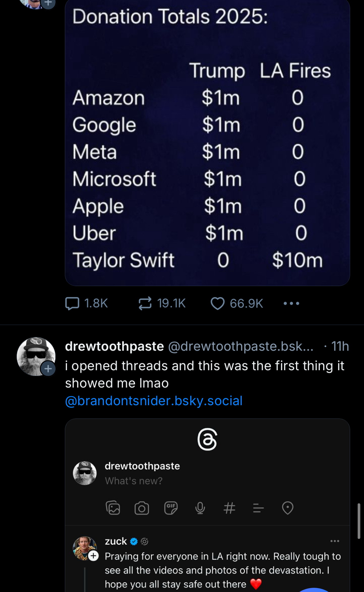Screen dimensions: 364x592
Task: Repost using the repost arrows icon
Action: coord(145,304)
